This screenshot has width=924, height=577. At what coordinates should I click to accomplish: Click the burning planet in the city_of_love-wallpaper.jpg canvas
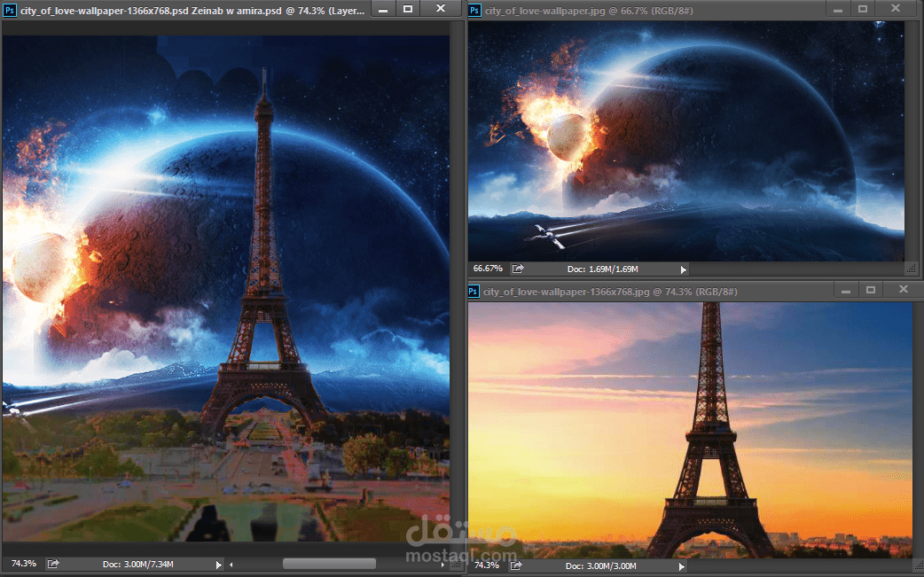(570, 136)
